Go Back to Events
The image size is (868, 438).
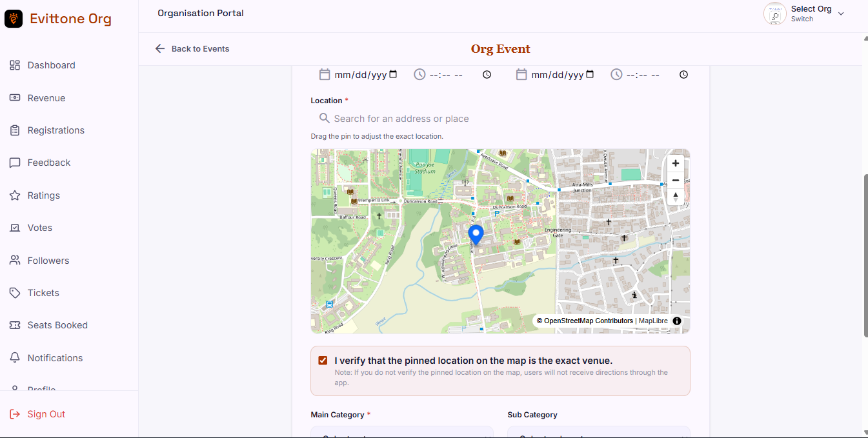[x=192, y=49]
